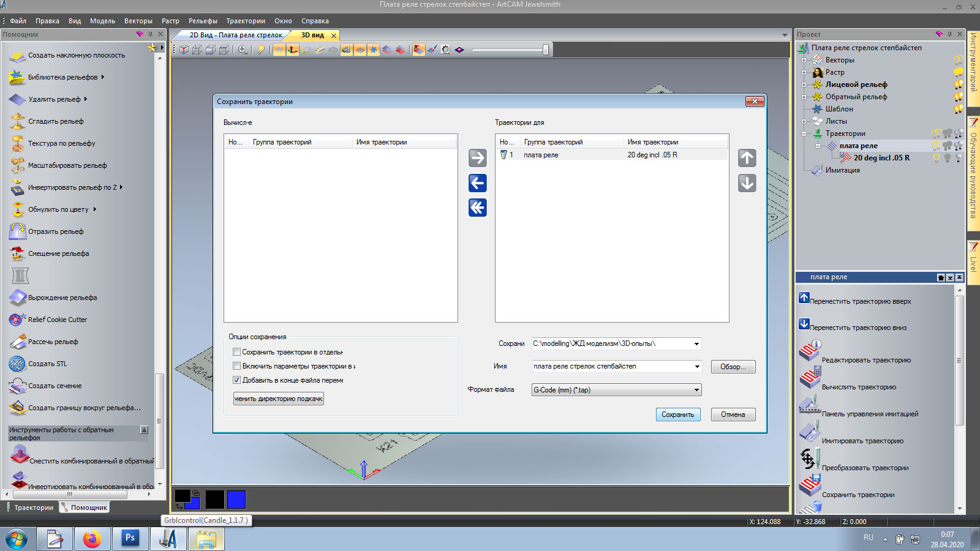The image size is (980, 551).
Task: Select the black color swatch in palette
Action: (x=214, y=500)
